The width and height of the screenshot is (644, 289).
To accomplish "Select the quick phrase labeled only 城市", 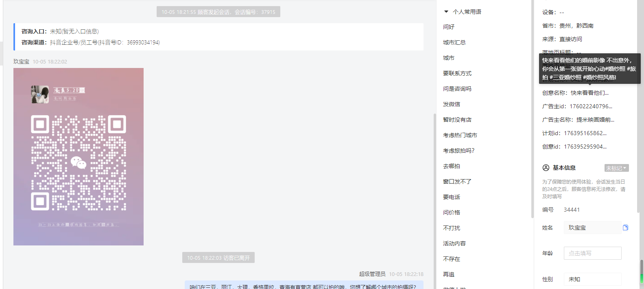I will tap(449, 58).
